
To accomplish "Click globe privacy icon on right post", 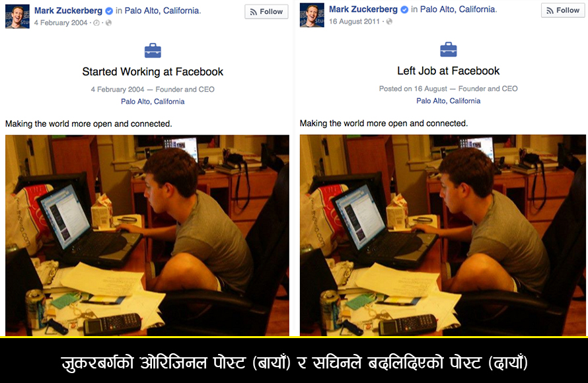I will pos(389,22).
